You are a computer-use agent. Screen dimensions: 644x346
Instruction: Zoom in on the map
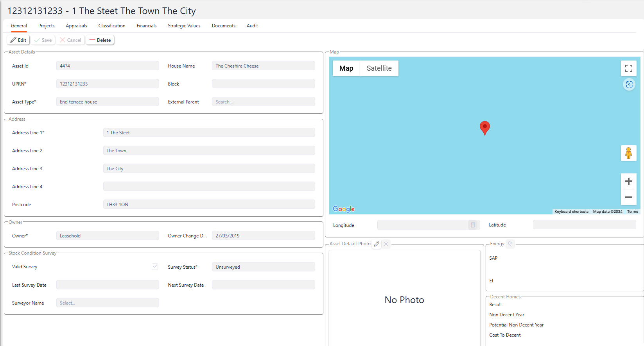pyautogui.click(x=628, y=181)
